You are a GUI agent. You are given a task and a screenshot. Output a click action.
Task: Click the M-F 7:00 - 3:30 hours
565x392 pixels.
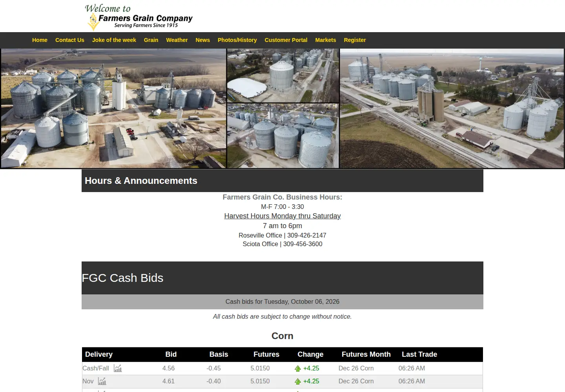click(282, 207)
